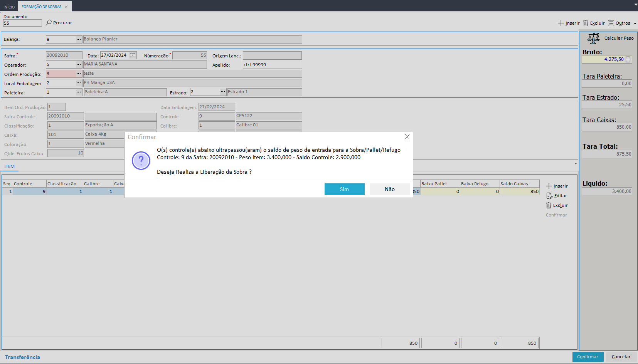
Task: Click the Outros list icon
Action: pos(611,23)
